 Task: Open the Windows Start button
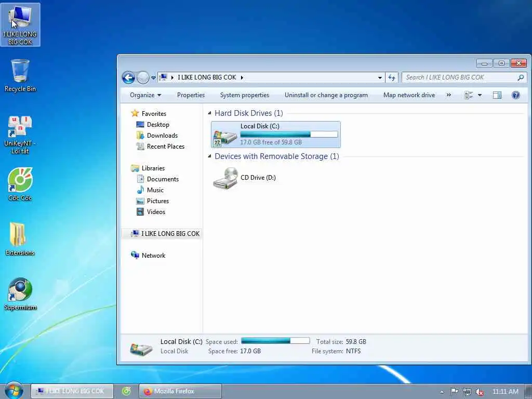click(14, 391)
